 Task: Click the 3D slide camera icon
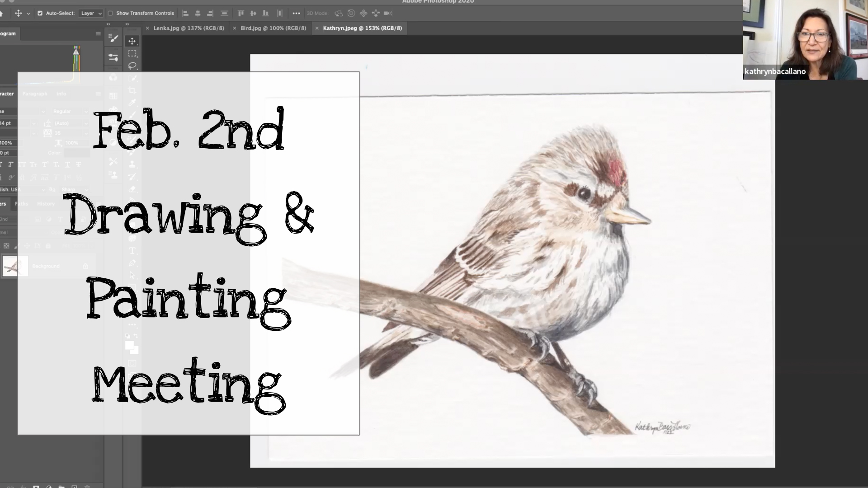point(376,13)
